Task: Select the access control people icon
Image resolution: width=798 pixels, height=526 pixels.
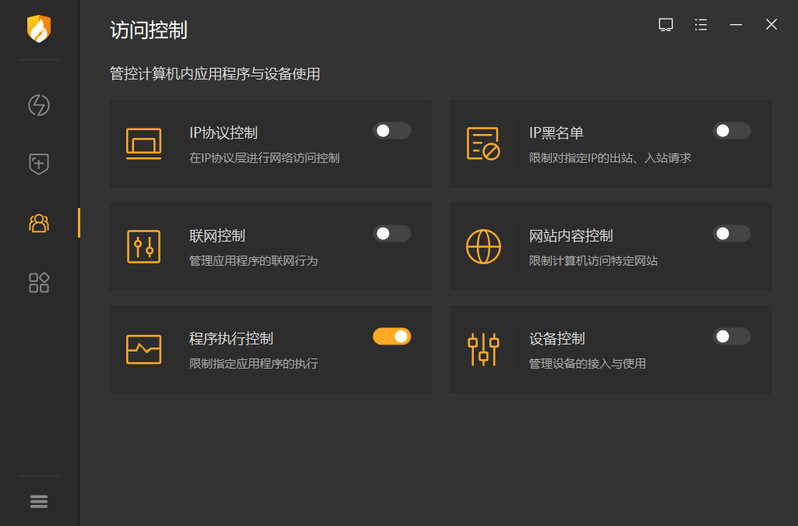Action: 39,223
